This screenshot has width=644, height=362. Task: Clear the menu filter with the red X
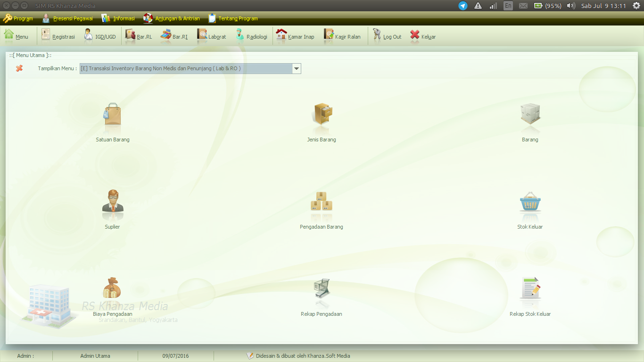coord(19,68)
